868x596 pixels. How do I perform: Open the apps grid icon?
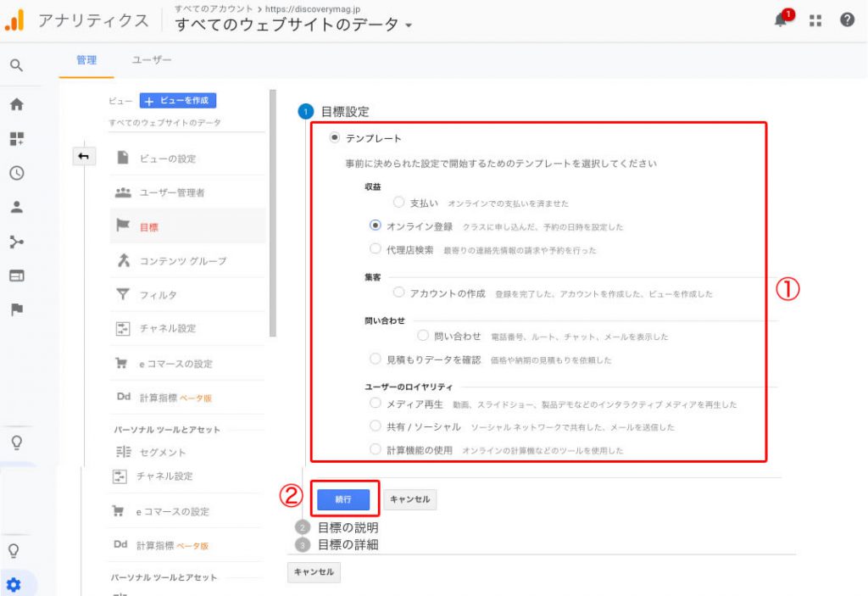coord(815,20)
